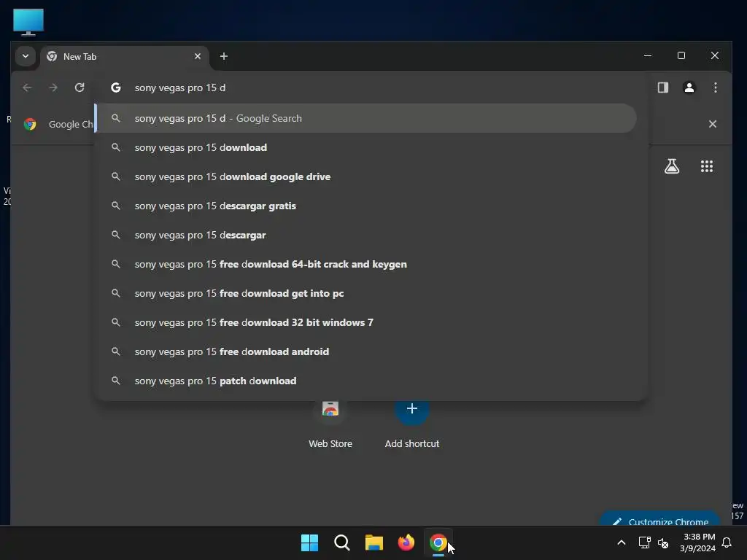Select 'sony vegas pro 15 d - Google Search'
The image size is (747, 560).
366,118
